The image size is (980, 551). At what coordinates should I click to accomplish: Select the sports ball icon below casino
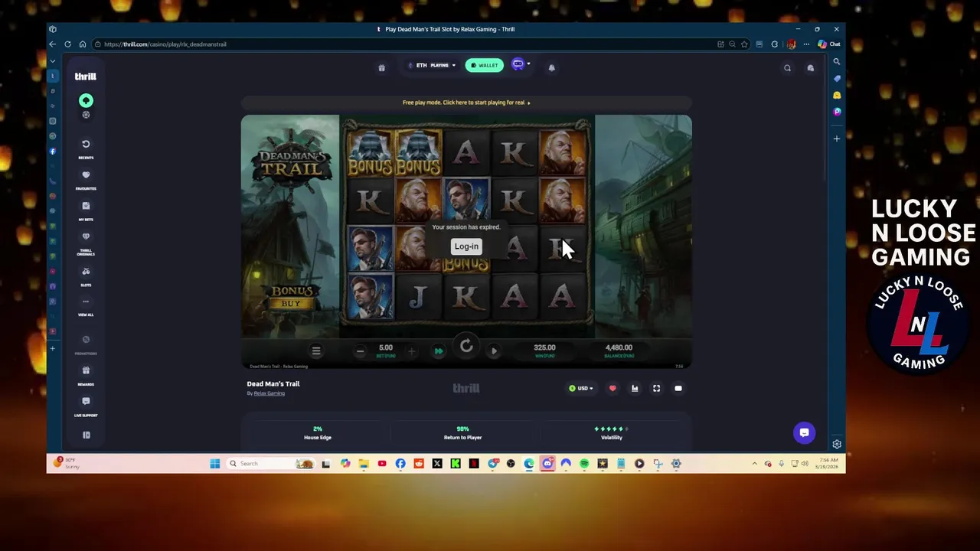pyautogui.click(x=86, y=115)
